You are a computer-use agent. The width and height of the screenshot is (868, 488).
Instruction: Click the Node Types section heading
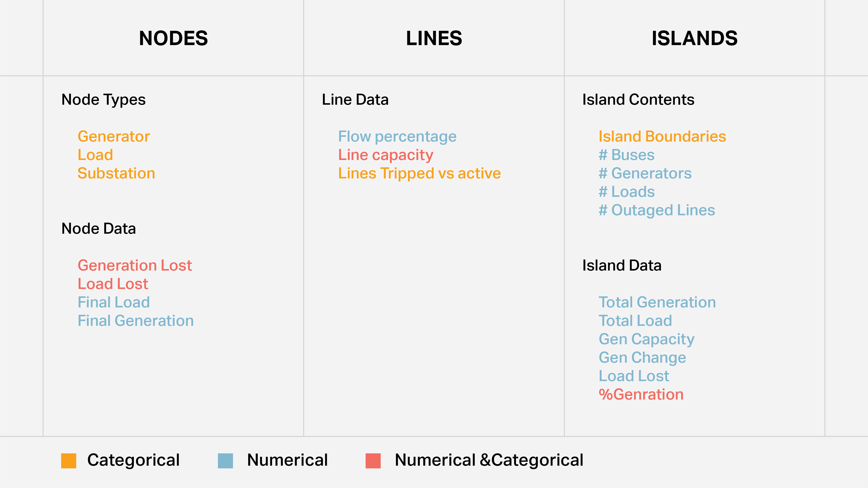pyautogui.click(x=104, y=100)
